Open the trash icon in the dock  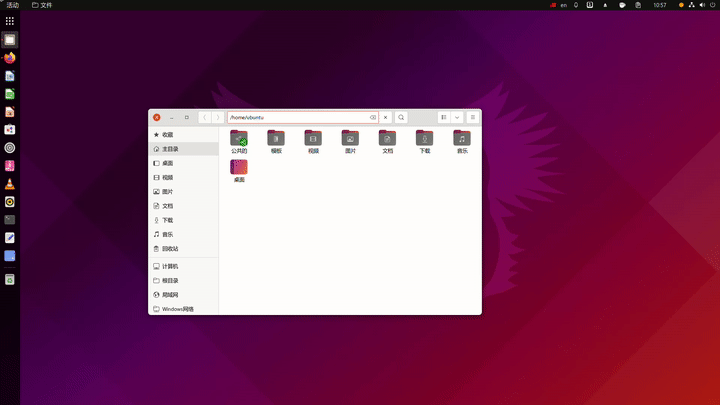click(10, 280)
